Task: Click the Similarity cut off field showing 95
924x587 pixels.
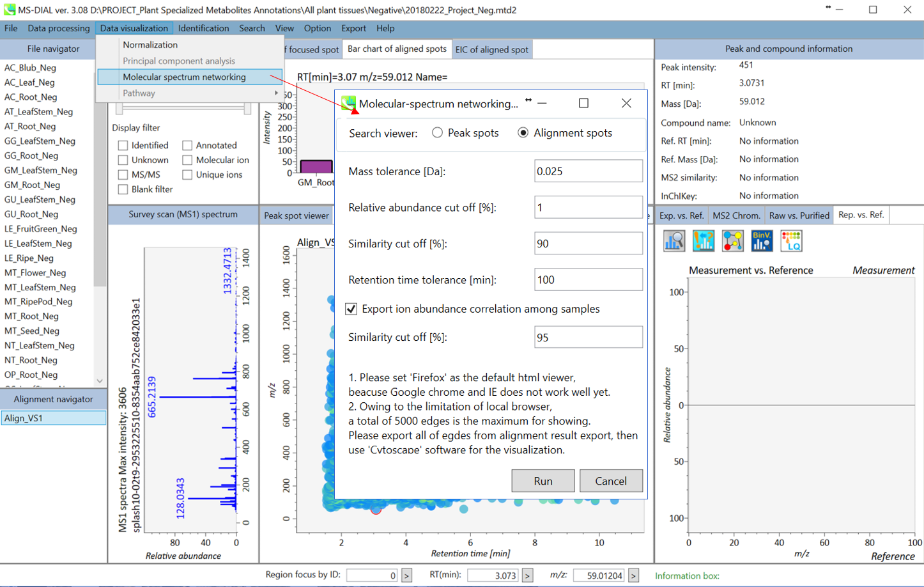Action: click(589, 338)
